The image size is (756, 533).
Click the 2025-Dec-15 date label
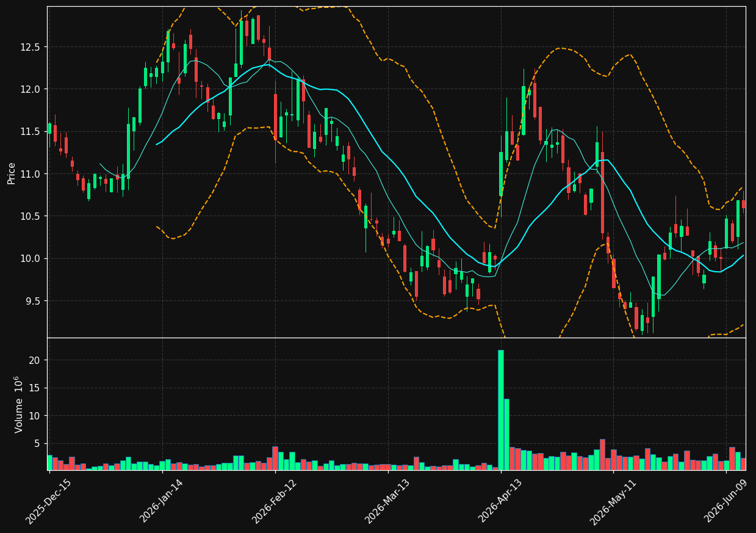pos(48,501)
